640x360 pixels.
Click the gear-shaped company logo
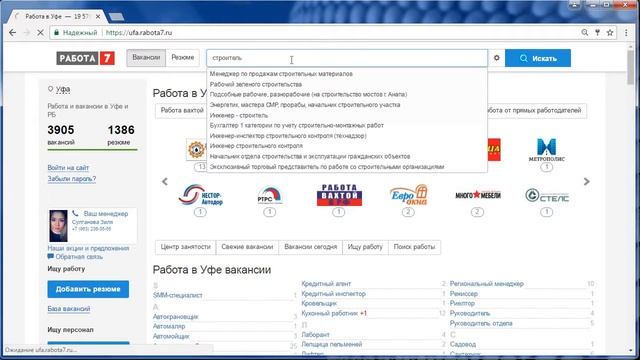point(197,149)
